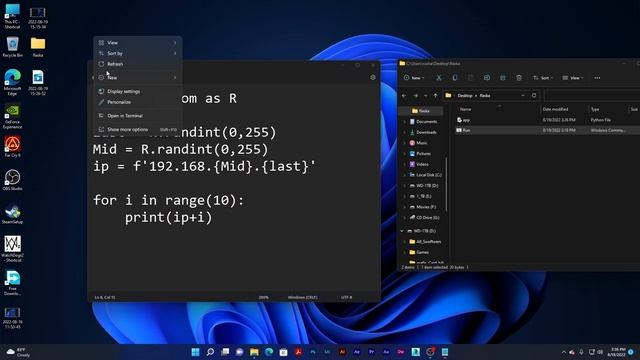Open recent locations dropdown chevron in File Explorer
The width and height of the screenshot is (640, 360).
click(425, 96)
